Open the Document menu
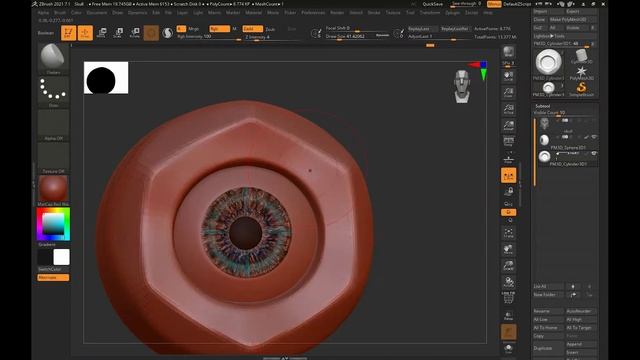The width and height of the screenshot is (640, 360). coord(97,13)
